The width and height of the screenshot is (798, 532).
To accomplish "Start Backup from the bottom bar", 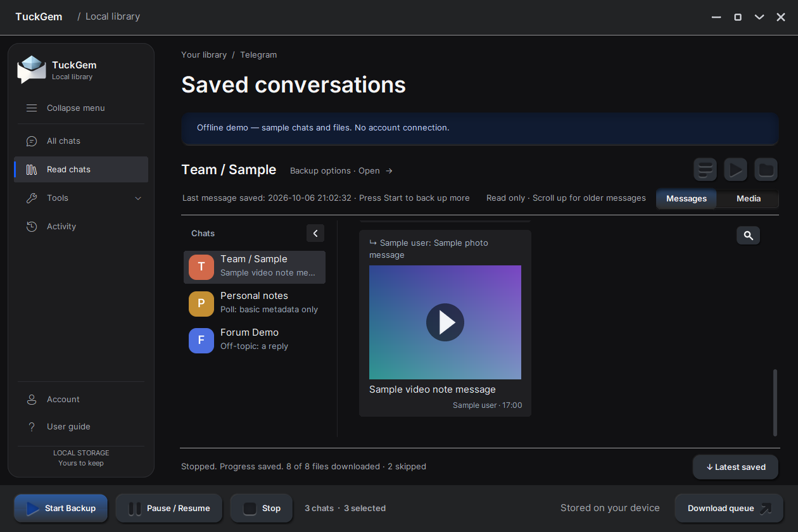I will (61, 508).
